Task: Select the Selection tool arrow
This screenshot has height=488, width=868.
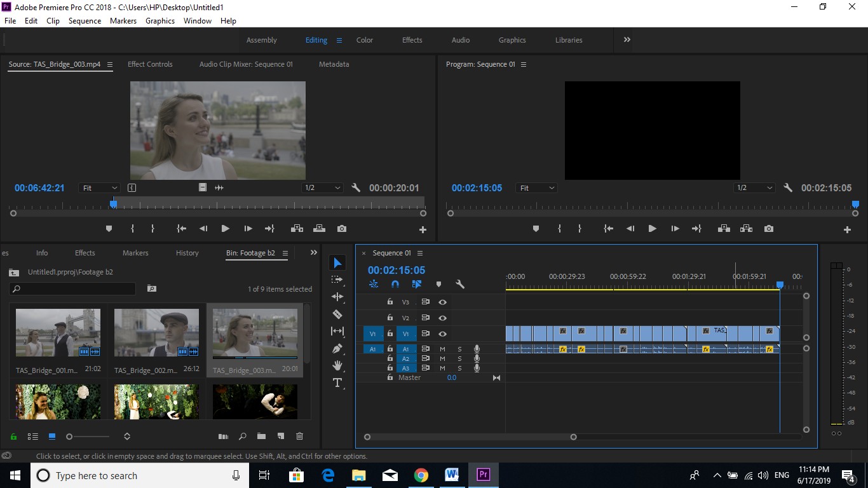Action: point(337,263)
